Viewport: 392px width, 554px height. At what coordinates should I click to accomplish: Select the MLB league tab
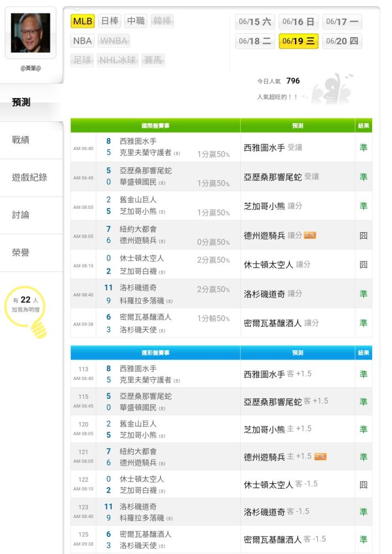(x=83, y=21)
